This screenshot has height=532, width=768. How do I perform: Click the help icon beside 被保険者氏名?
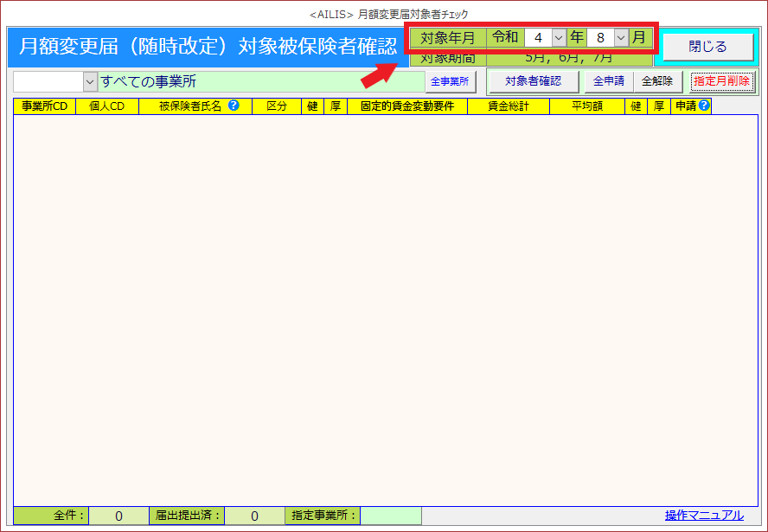tap(234, 106)
